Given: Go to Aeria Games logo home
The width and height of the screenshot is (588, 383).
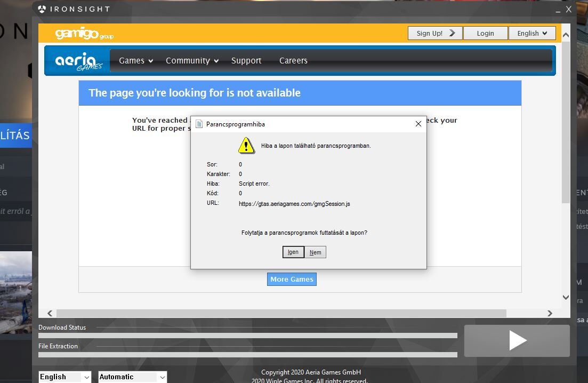Looking at the screenshot, I should tap(79, 61).
